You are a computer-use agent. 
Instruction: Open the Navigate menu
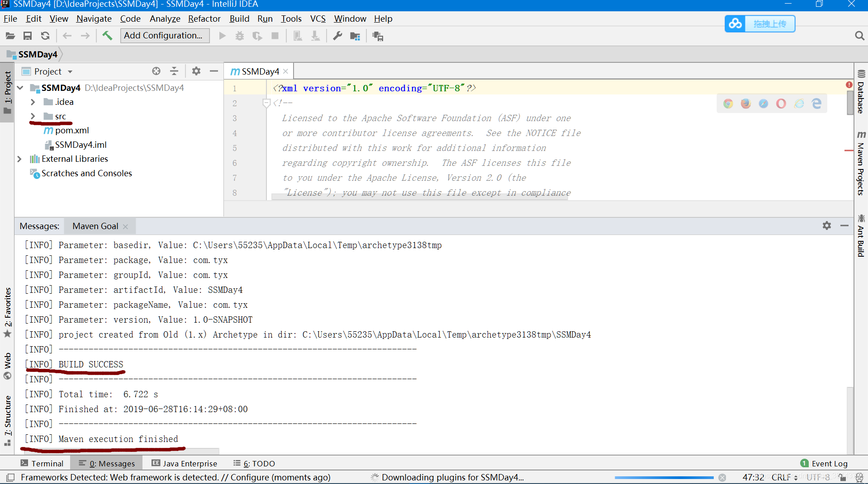click(x=94, y=19)
